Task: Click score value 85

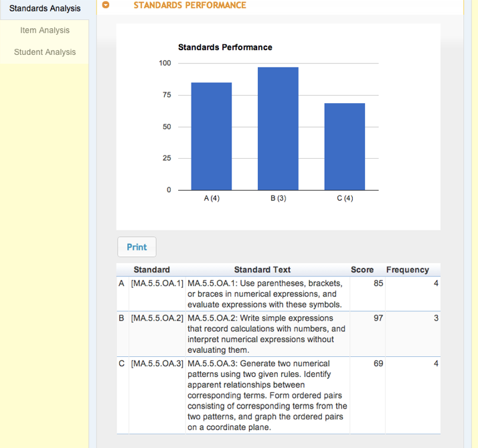Action: pyautogui.click(x=378, y=283)
